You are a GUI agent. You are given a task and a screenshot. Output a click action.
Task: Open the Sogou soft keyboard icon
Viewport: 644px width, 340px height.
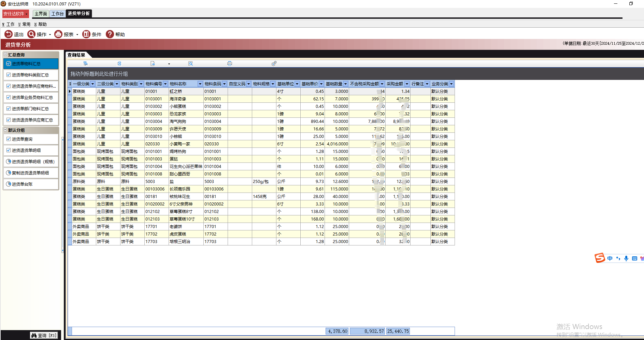pyautogui.click(x=634, y=258)
